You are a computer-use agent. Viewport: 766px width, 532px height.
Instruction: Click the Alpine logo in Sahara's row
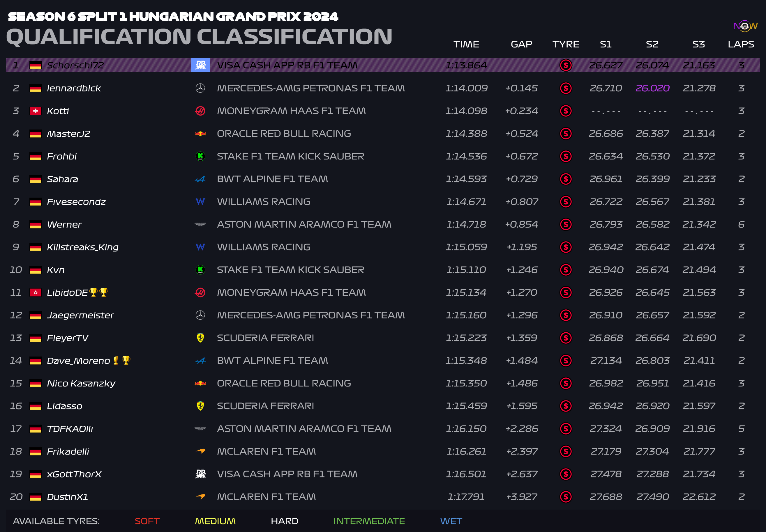(200, 179)
